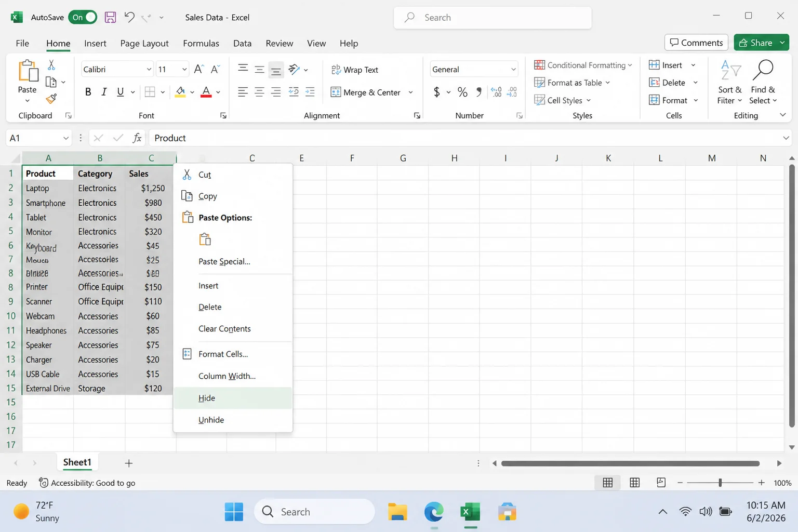The height and width of the screenshot is (532, 798).
Task: Click the orientation angled text icon
Action: (294, 69)
